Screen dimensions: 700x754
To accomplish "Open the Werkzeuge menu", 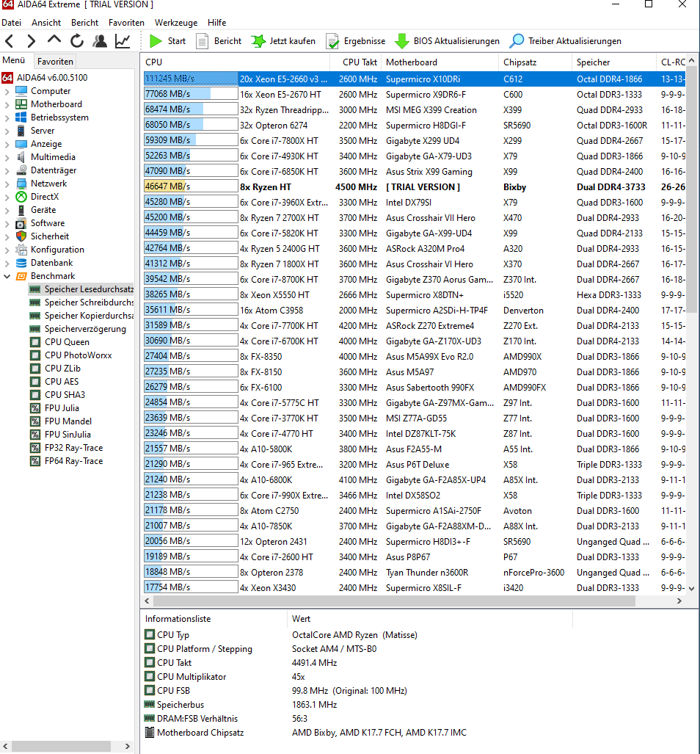I will tap(176, 23).
